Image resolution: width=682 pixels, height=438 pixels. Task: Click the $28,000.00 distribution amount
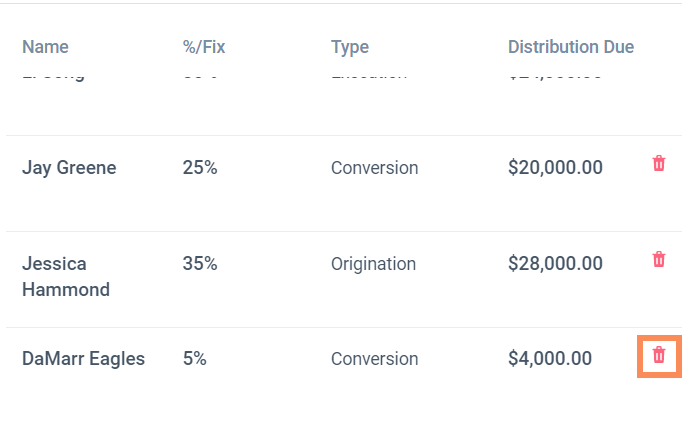pyautogui.click(x=555, y=264)
